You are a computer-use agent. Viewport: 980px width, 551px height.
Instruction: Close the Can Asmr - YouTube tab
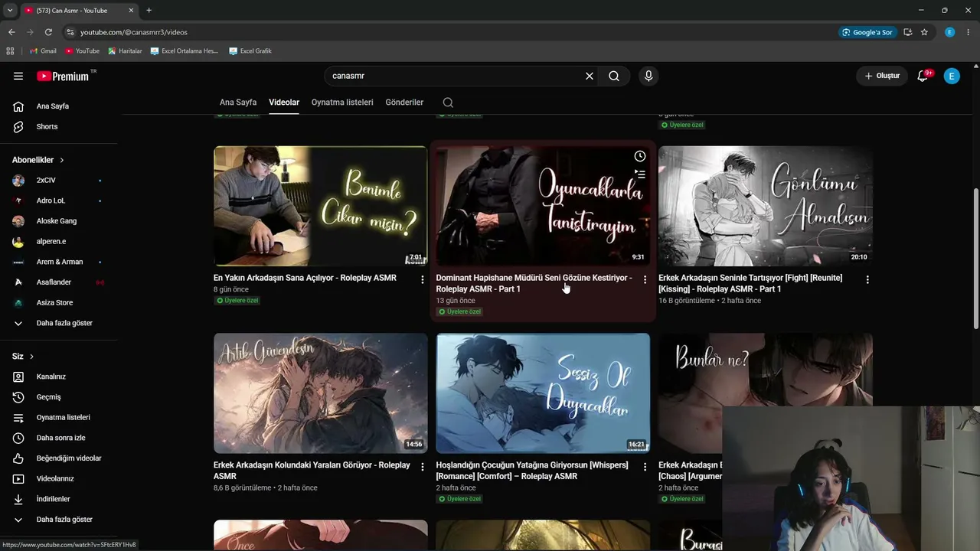coord(131,10)
